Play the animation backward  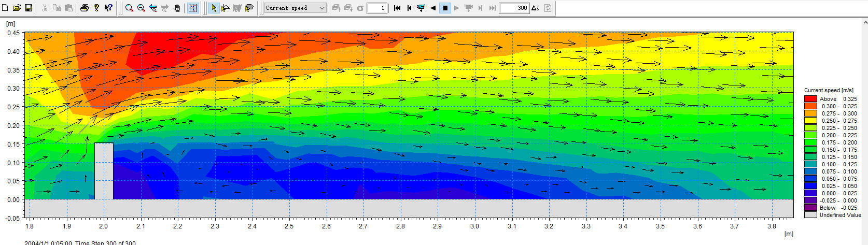click(433, 8)
